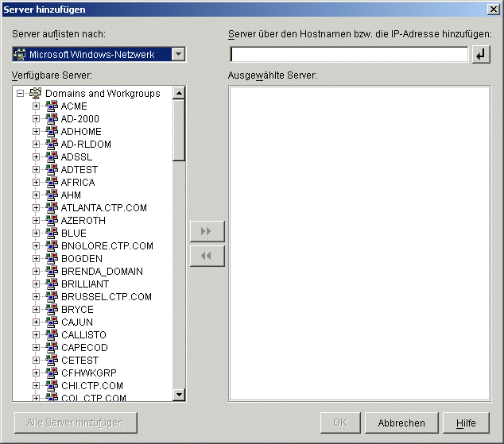Select the CFHWKGRP tree entry text

pos(89,373)
